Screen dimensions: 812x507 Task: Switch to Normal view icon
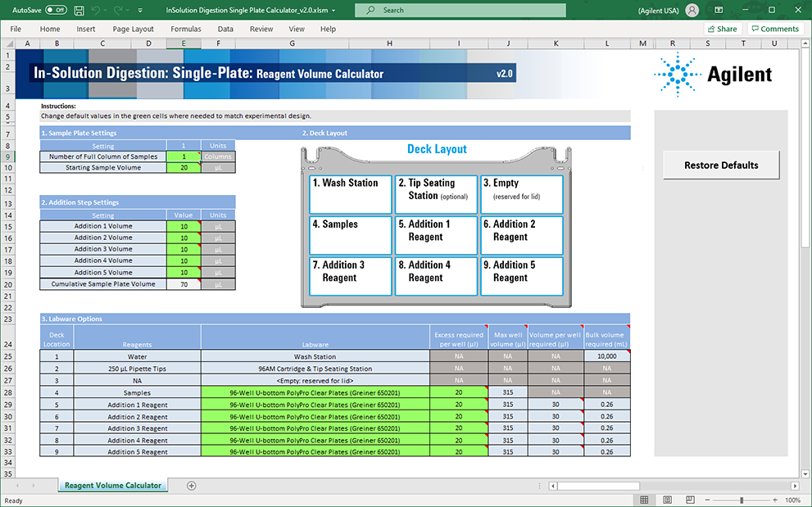click(x=644, y=500)
